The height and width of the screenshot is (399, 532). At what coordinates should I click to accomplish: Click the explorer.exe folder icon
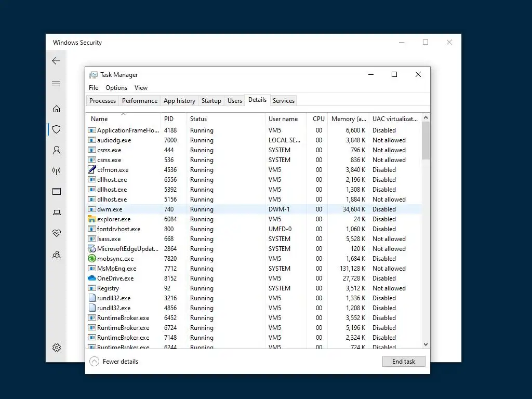pos(91,219)
